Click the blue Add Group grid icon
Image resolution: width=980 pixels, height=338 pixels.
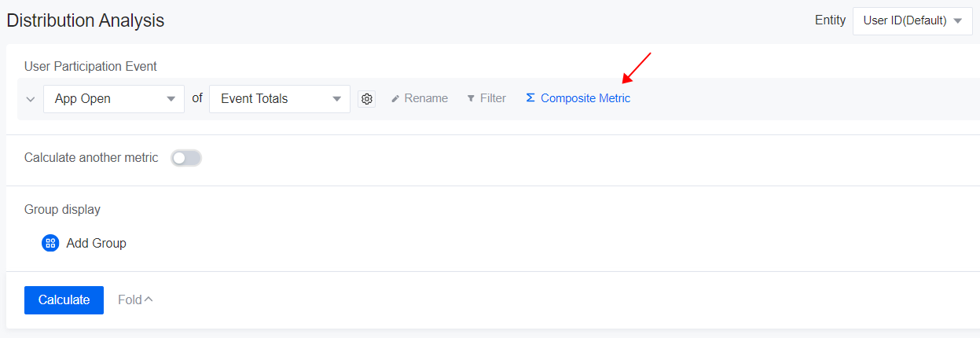50,243
